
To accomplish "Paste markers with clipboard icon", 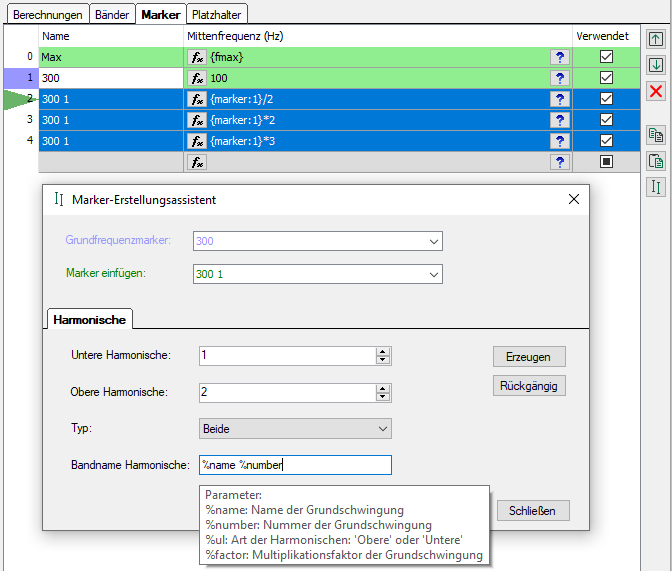I will (x=656, y=161).
